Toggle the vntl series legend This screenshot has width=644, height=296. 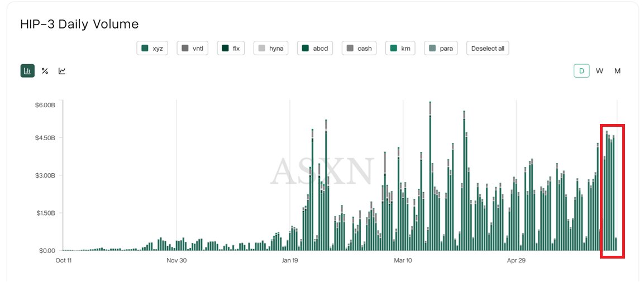coord(193,49)
